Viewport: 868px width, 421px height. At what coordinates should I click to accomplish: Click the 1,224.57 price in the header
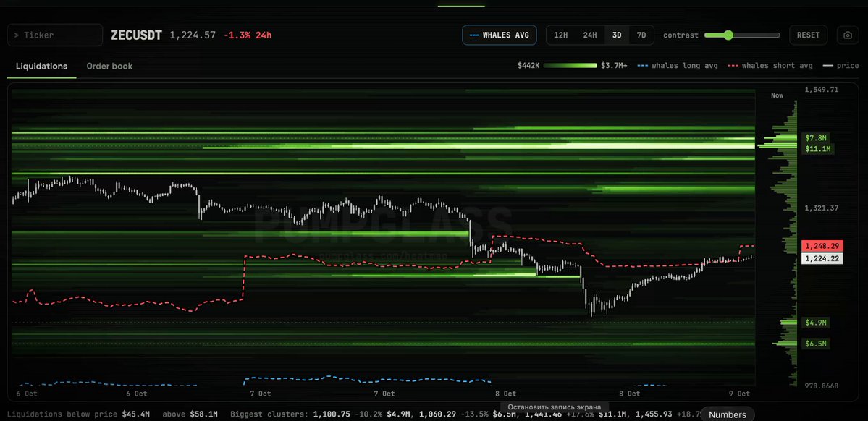pos(193,35)
